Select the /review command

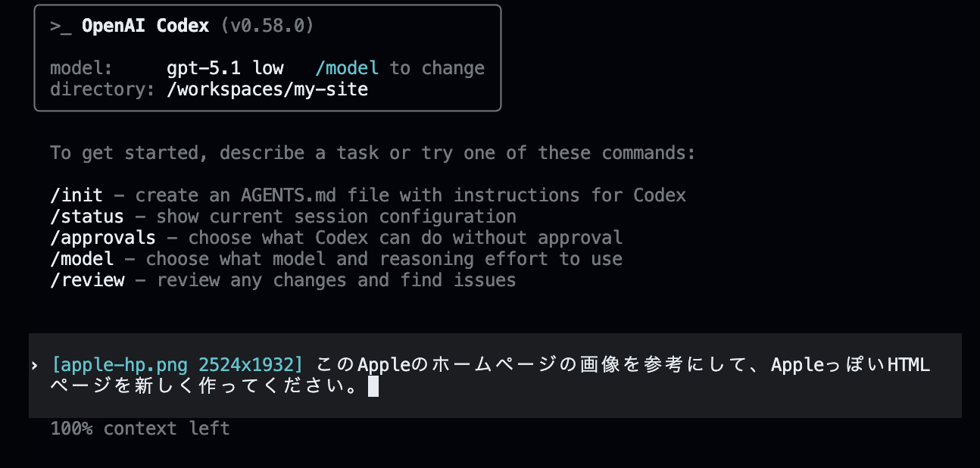87,280
